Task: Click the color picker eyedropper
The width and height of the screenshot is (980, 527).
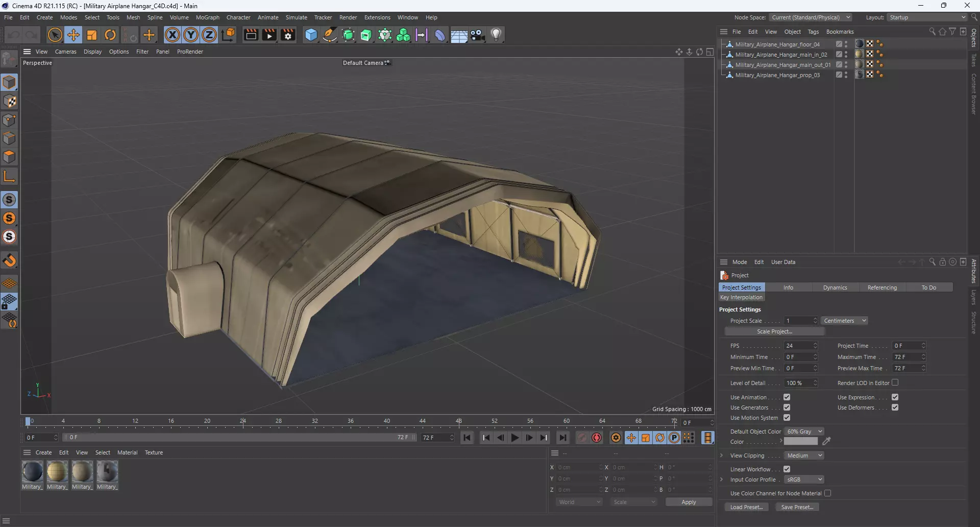Action: coord(826,441)
